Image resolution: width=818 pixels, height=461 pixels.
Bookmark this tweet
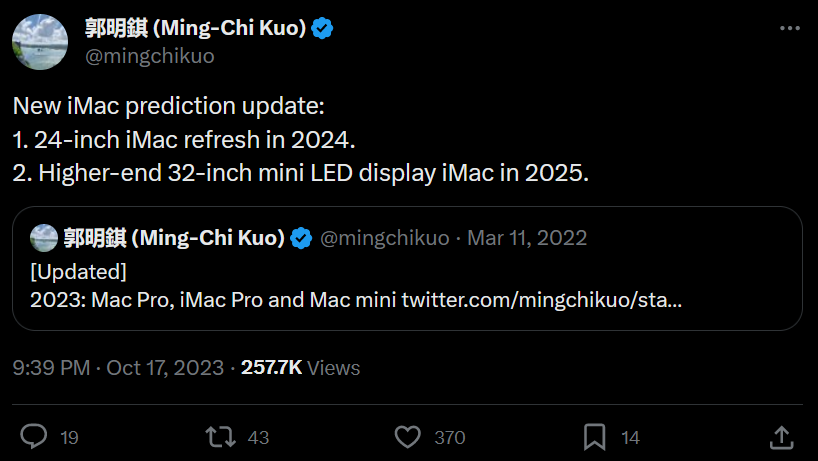coord(594,436)
